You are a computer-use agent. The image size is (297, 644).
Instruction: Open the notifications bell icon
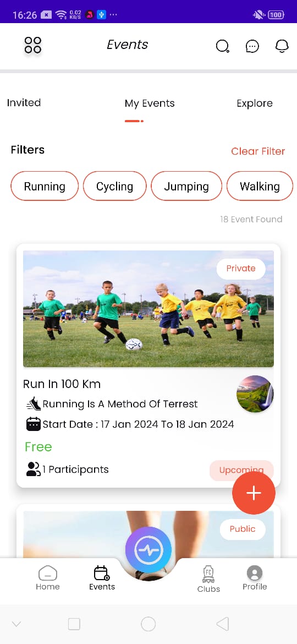282,46
